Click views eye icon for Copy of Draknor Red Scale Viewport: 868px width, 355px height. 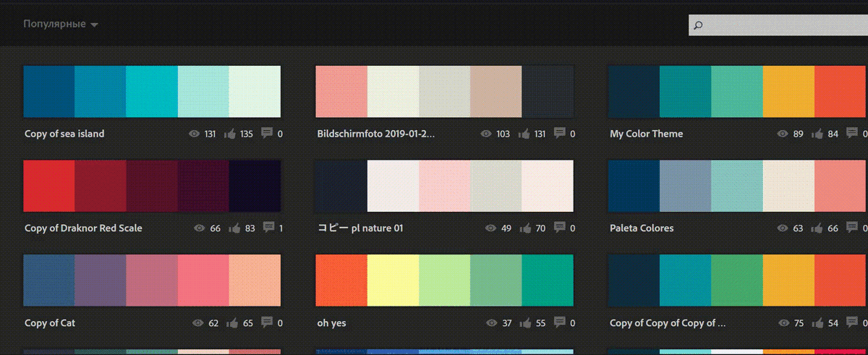(x=199, y=228)
